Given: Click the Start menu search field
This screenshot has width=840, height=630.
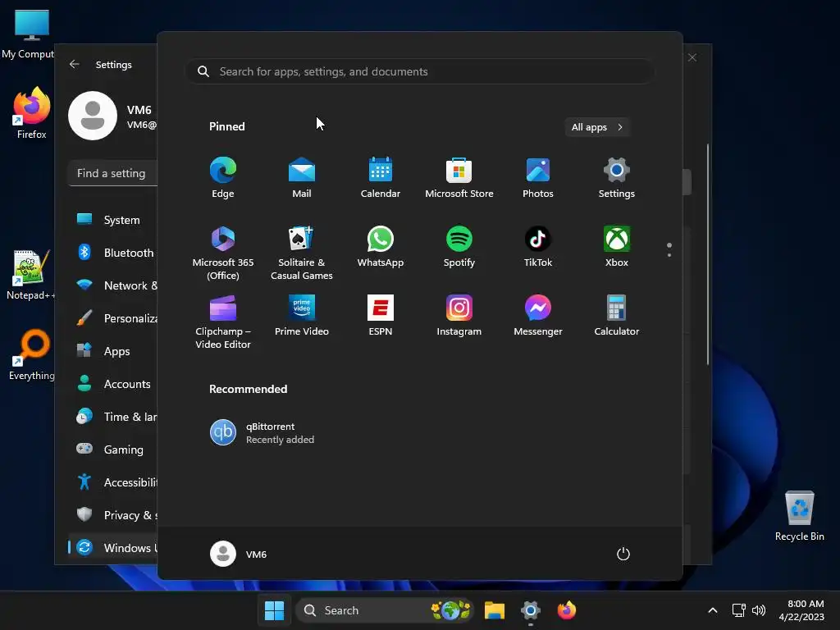Looking at the screenshot, I should (x=419, y=71).
